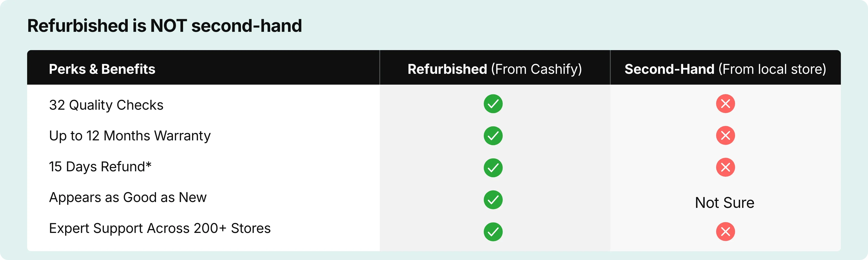The image size is (868, 260).
Task: Click green checkmark for Expert Support row
Action: click(x=493, y=232)
